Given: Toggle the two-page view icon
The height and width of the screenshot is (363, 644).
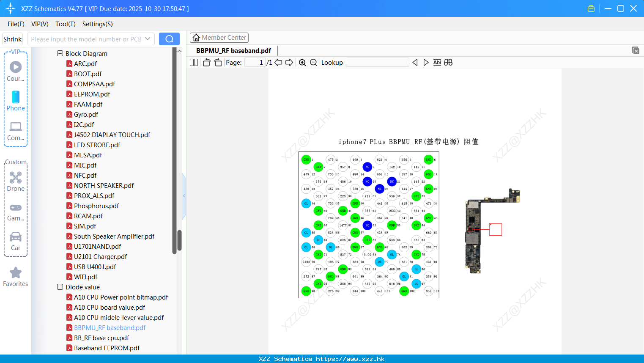Looking at the screenshot, I should pyautogui.click(x=194, y=63).
